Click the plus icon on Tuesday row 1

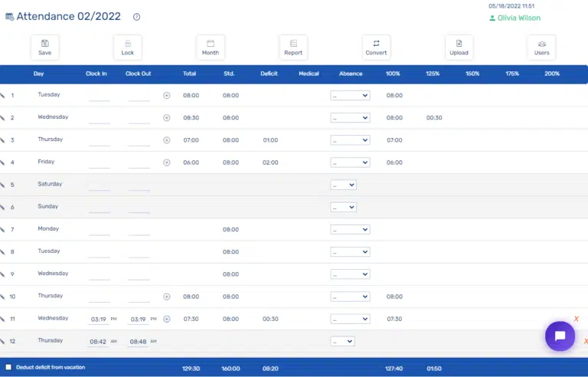[166, 96]
